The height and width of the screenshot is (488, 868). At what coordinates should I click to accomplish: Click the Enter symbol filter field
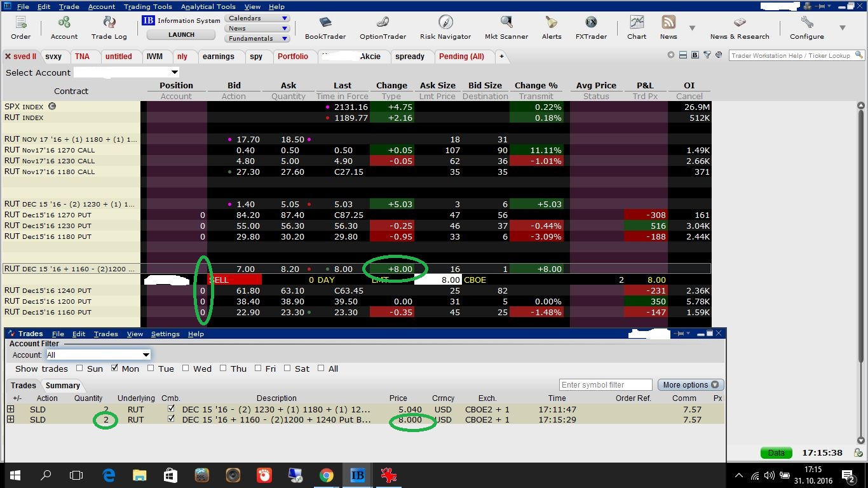pos(606,384)
